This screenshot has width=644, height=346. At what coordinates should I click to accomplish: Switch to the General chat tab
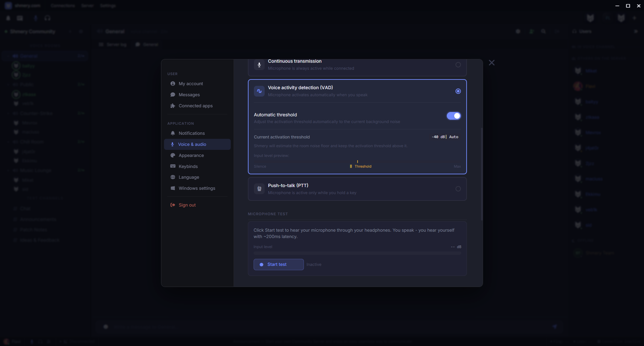click(x=147, y=45)
